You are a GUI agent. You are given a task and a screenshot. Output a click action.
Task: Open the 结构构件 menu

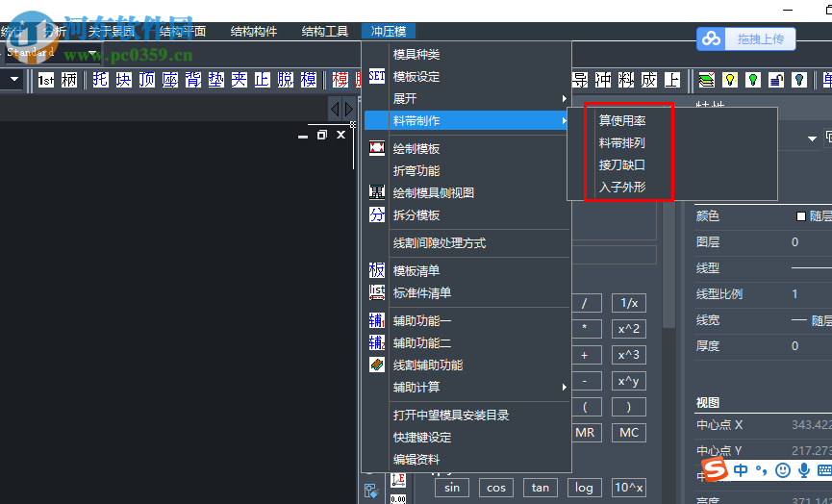point(254,32)
